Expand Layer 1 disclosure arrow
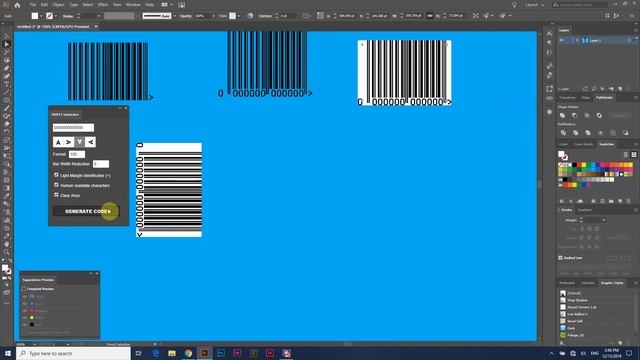Viewport: 640px width, 360px height. pos(577,40)
